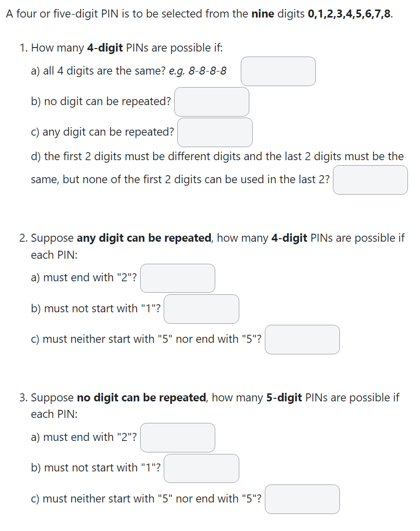This screenshot has height=531, width=420.
Task: Select the answer field next to 'must end with 2' in question 2
Action: 177,278
